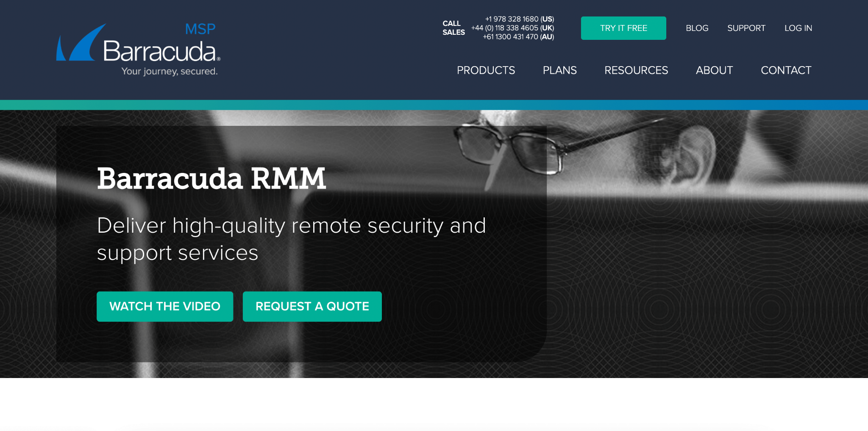Call the US sales phone number

tap(520, 19)
